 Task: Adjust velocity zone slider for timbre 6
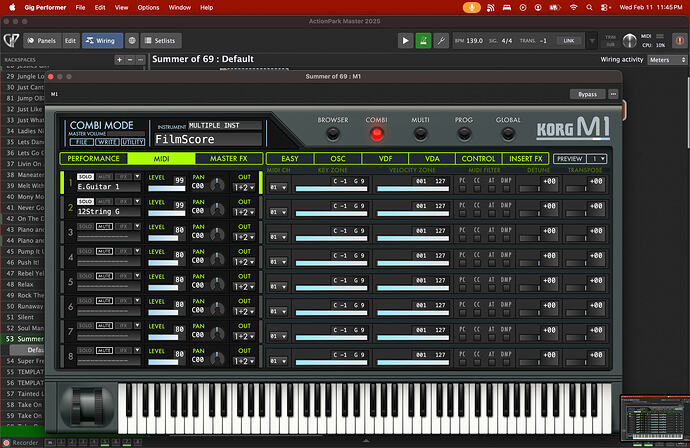click(413, 313)
